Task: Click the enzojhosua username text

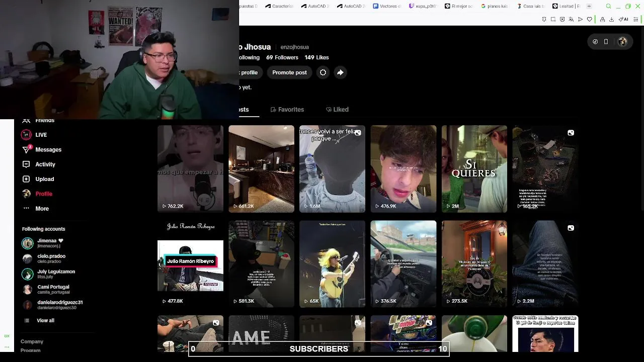Action: [x=295, y=47]
